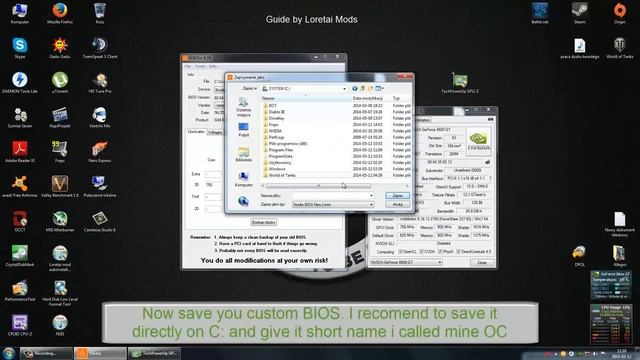Sort by the 'Nazwa' column header
Viewport: 640px width, 360px height.
click(306, 98)
